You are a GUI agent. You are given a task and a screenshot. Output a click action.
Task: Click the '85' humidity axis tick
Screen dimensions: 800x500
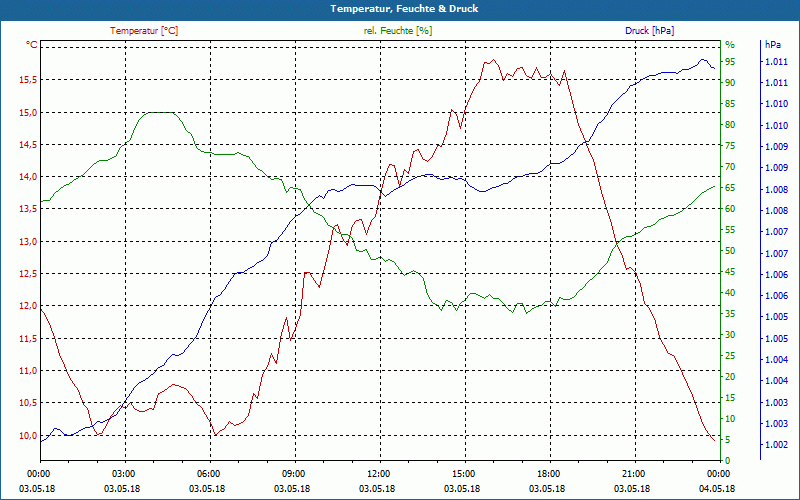point(730,104)
